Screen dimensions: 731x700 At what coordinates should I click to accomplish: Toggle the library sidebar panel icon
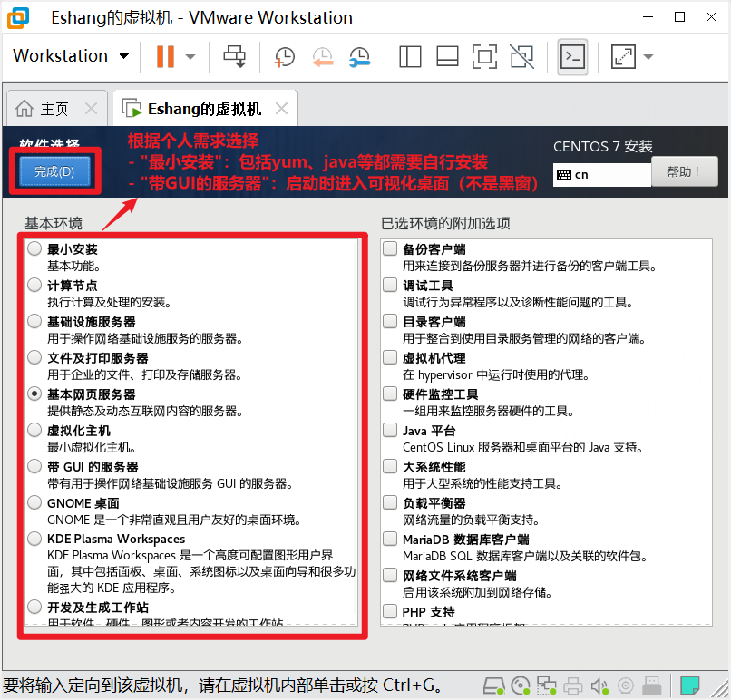tap(410, 57)
